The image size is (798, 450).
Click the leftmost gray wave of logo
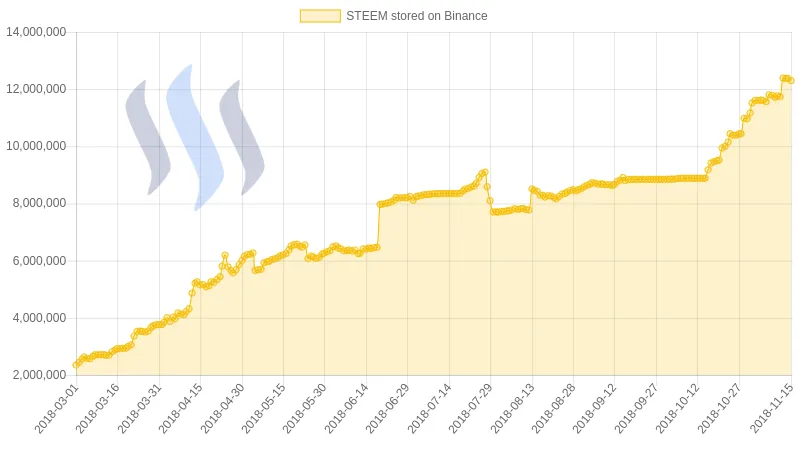pos(148,138)
